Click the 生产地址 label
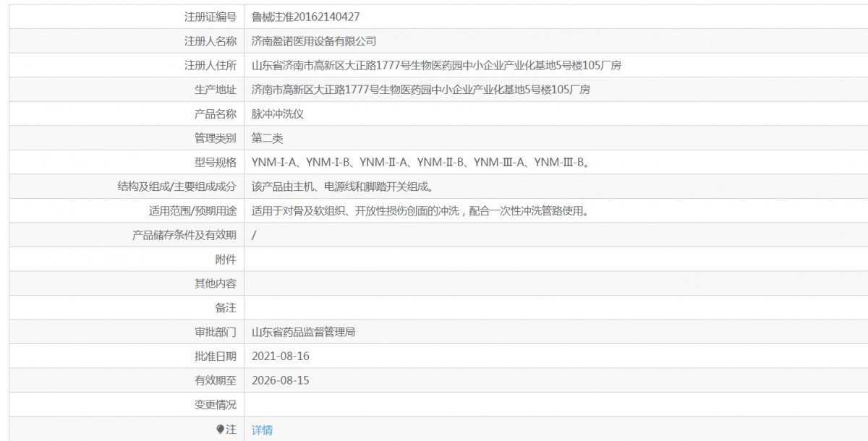Image resolution: width=868 pixels, height=441 pixels. [216, 90]
